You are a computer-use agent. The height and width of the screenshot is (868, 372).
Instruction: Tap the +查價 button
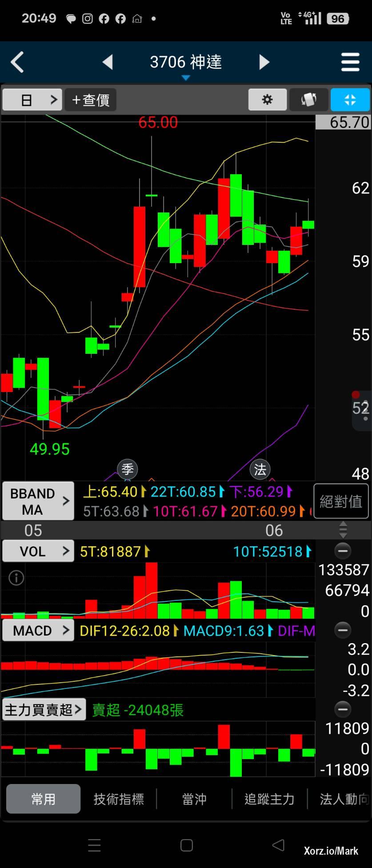pyautogui.click(x=91, y=100)
